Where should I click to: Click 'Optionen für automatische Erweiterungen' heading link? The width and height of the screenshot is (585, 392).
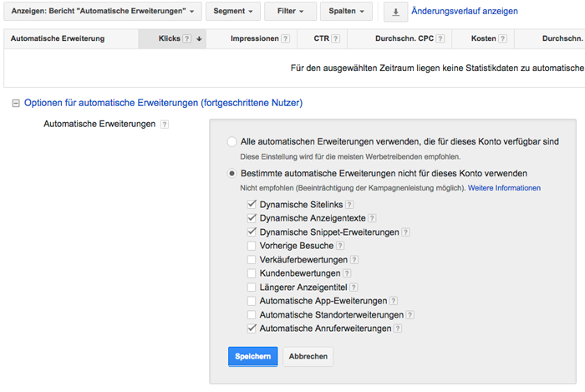(164, 103)
